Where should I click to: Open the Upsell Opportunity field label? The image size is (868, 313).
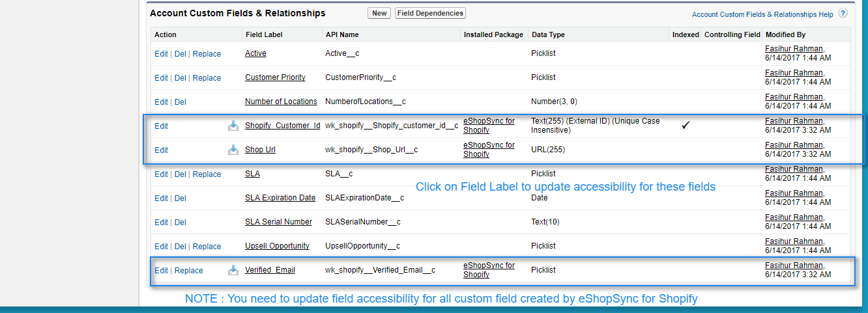pyautogui.click(x=277, y=246)
